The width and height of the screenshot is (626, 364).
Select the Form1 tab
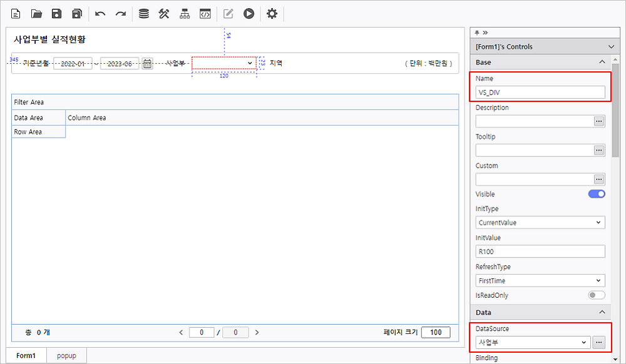click(x=26, y=355)
